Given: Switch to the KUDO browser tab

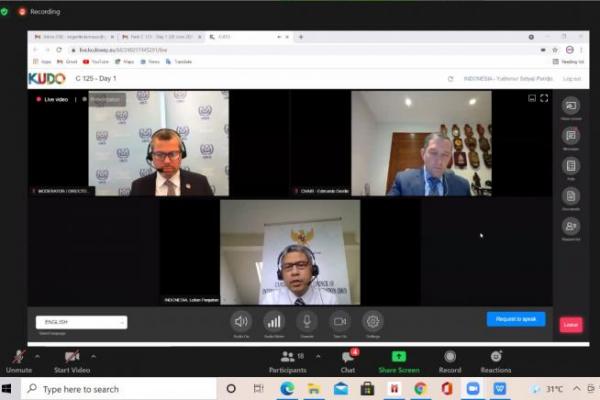Looking at the screenshot, I should [249, 37].
